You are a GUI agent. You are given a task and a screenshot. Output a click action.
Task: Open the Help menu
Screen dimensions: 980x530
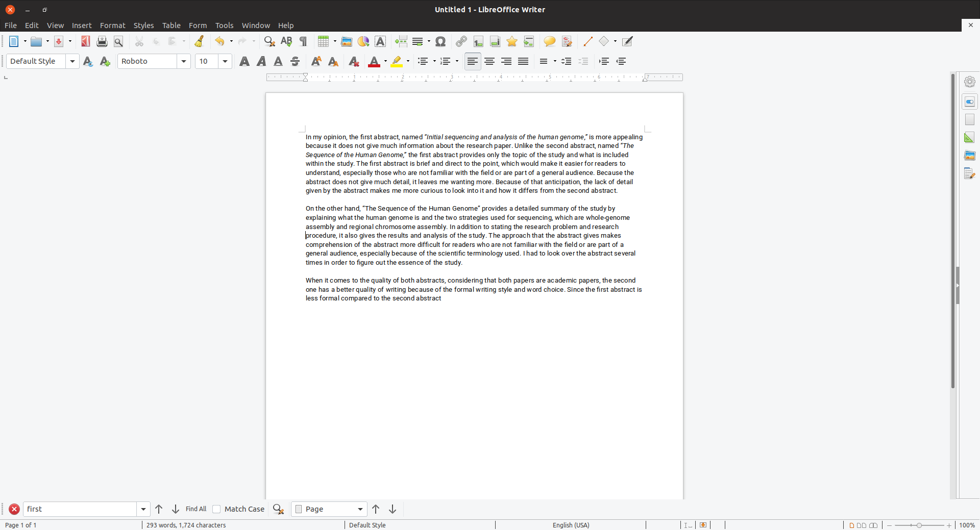point(286,26)
